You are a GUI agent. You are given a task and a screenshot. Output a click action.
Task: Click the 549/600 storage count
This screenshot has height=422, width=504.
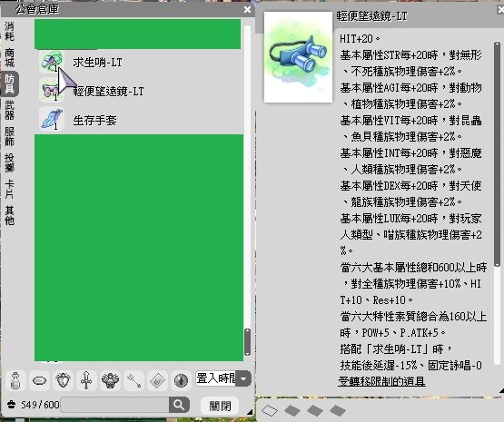coord(40,405)
